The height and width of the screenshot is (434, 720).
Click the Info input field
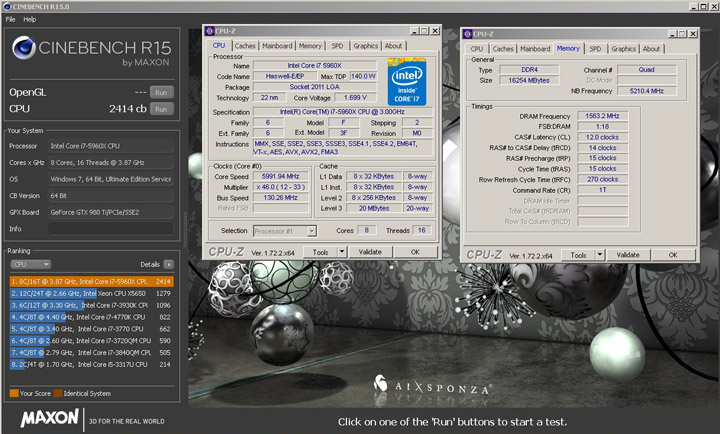point(111,229)
